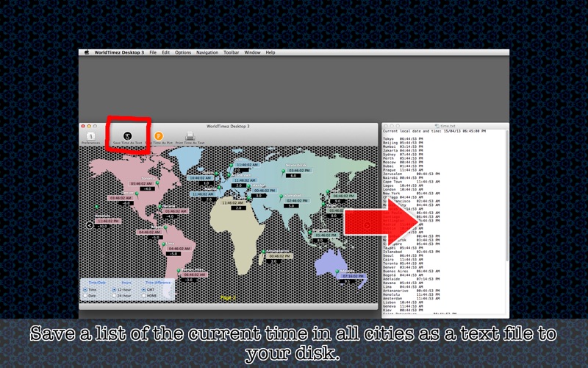Viewport: 588px width, 368px height.
Task: Click the Singapore green pin
Action: [x=310, y=233]
